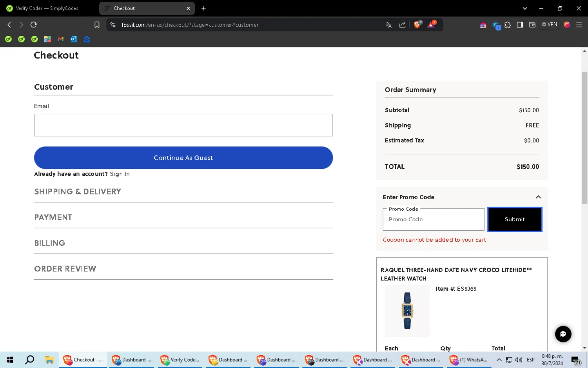Open the Windows Start menu
The height and width of the screenshot is (368, 588).
pyautogui.click(x=10, y=360)
